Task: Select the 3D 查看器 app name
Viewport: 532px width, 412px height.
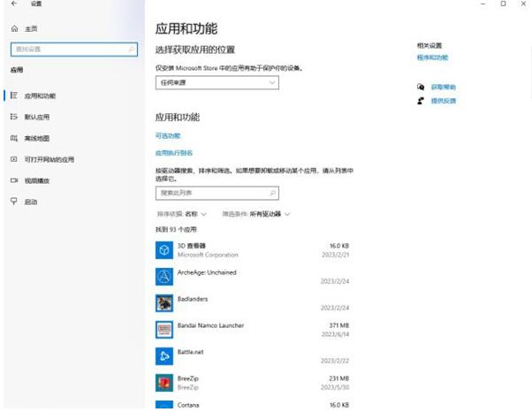Action: 192,246
